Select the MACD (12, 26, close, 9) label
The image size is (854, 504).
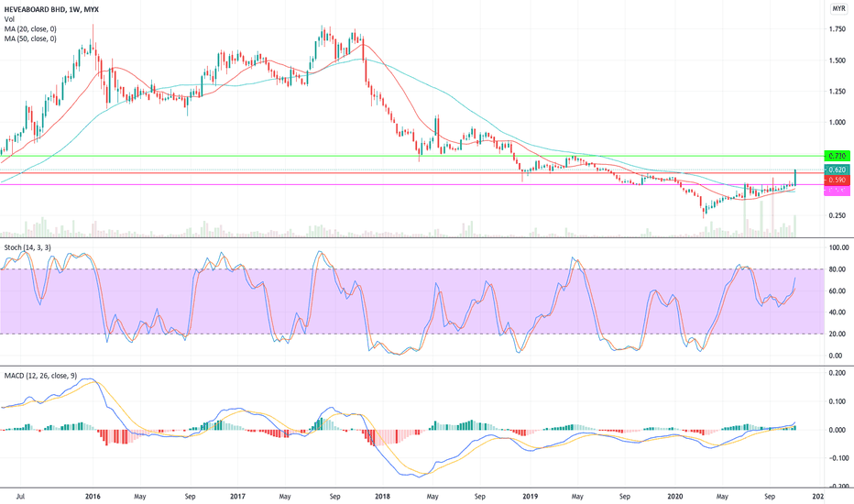41,376
